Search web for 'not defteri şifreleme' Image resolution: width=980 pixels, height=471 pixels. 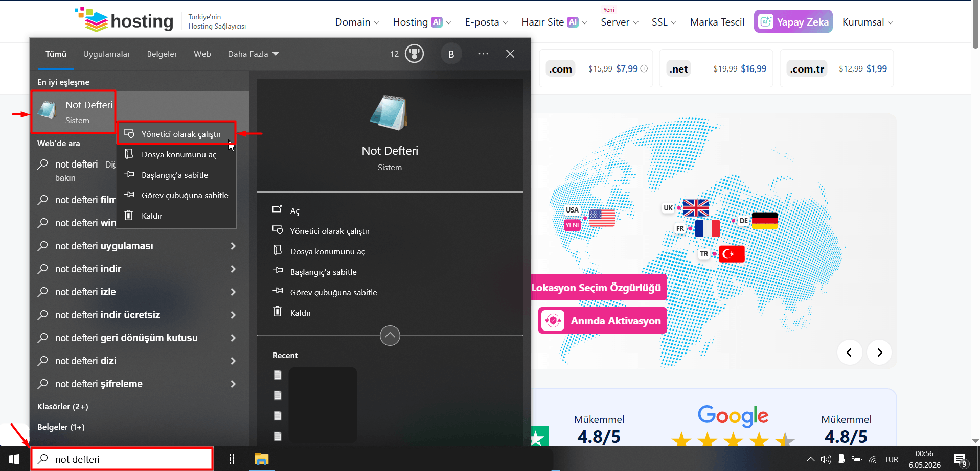(99, 384)
